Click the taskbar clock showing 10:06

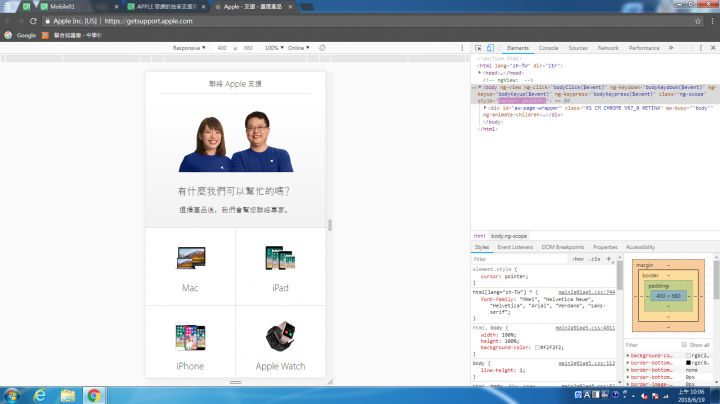(691, 395)
